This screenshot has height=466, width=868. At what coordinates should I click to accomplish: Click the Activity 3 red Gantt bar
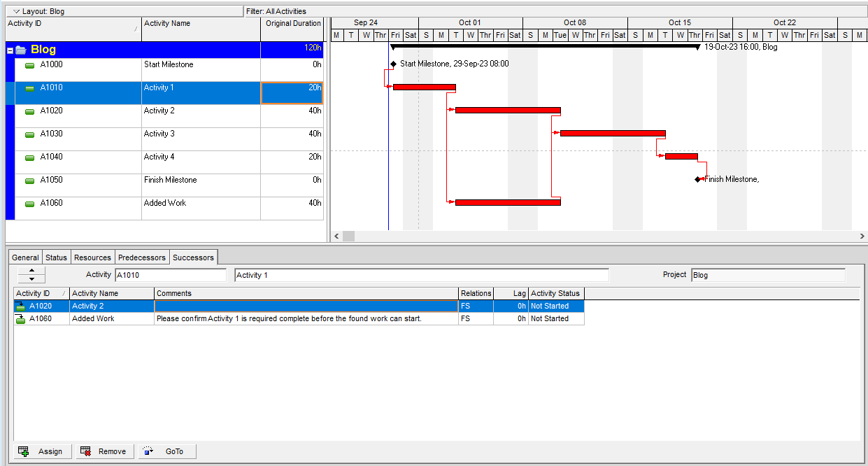tap(613, 133)
